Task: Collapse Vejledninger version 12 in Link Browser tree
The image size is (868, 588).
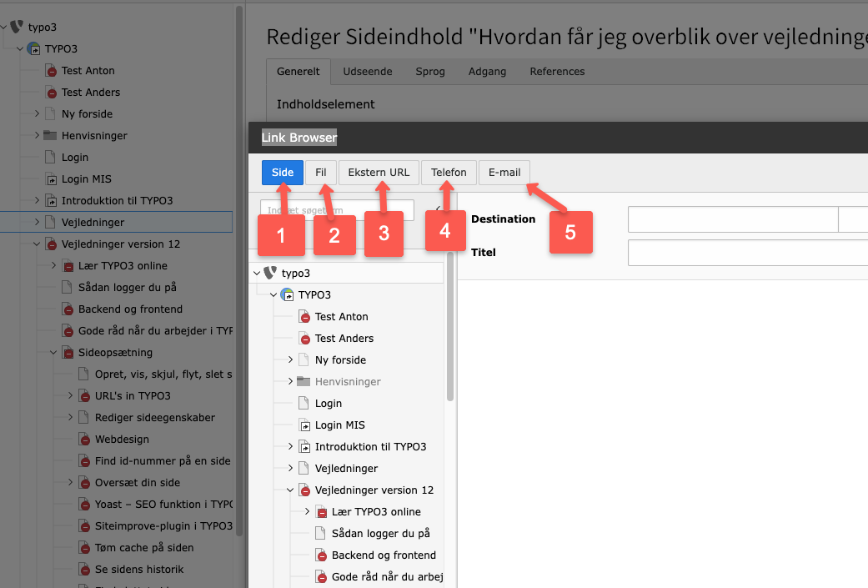Action: click(x=290, y=490)
